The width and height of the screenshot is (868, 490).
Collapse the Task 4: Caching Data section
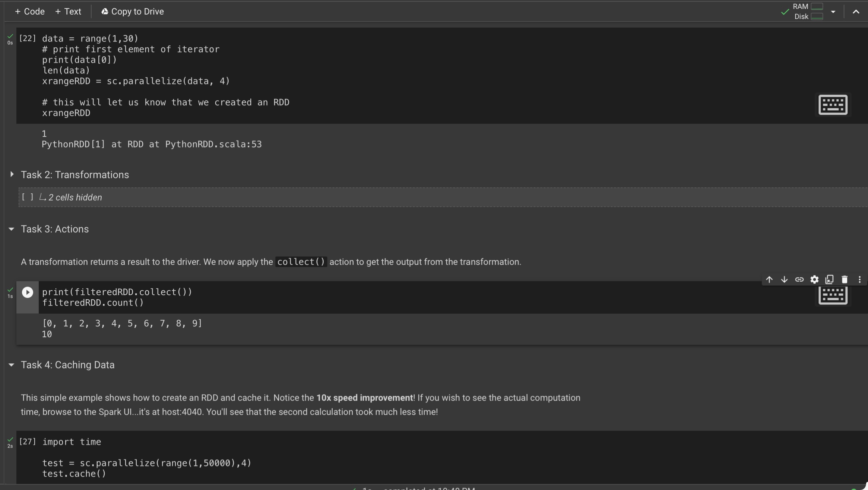click(11, 365)
